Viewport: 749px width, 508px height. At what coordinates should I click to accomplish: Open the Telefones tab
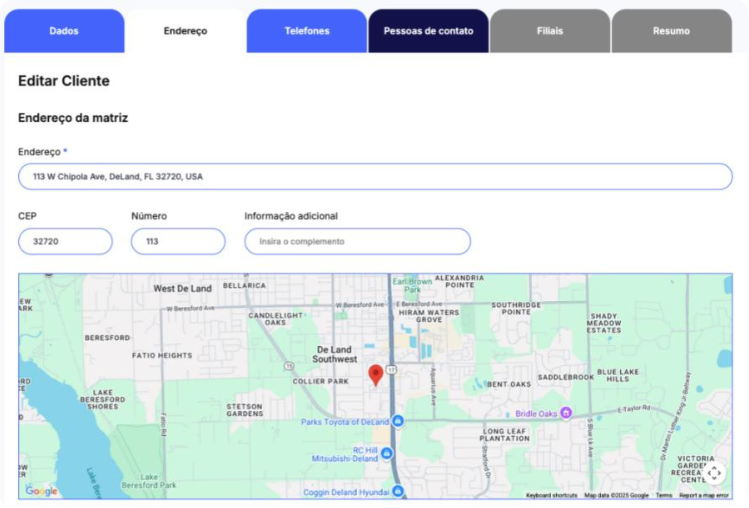[306, 31]
